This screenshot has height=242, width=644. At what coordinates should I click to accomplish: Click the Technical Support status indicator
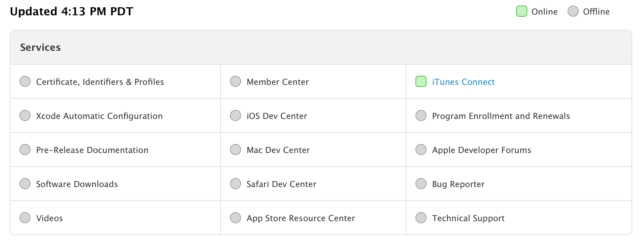point(421,218)
